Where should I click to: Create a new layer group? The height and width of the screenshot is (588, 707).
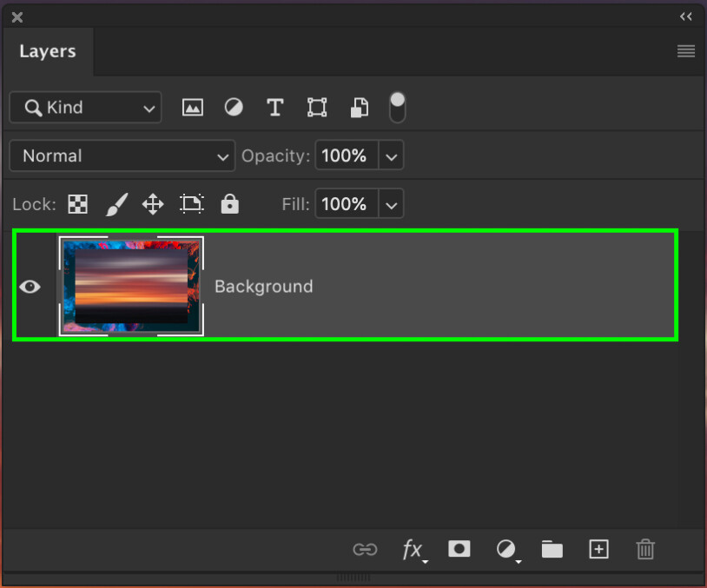click(x=552, y=549)
